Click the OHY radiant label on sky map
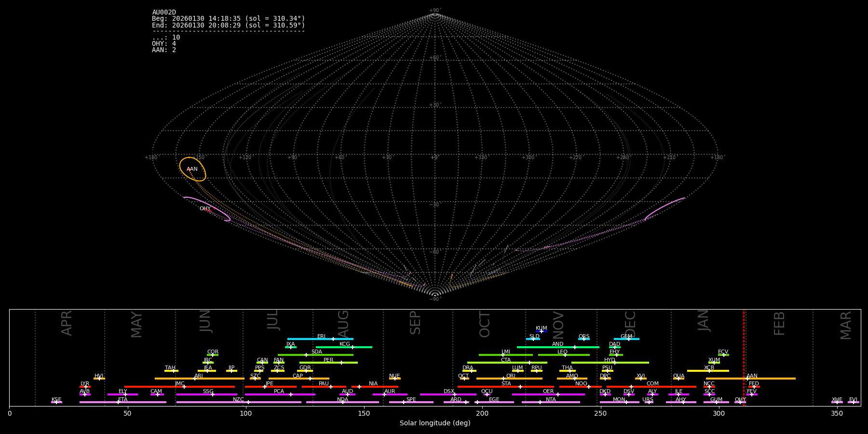Viewport: 868px width, 434px height. coord(205,209)
